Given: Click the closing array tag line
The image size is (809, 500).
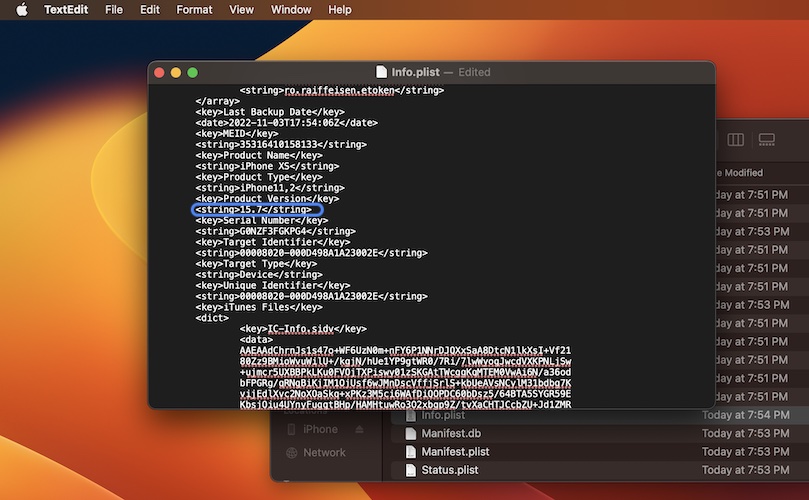Looking at the screenshot, I should (x=217, y=101).
